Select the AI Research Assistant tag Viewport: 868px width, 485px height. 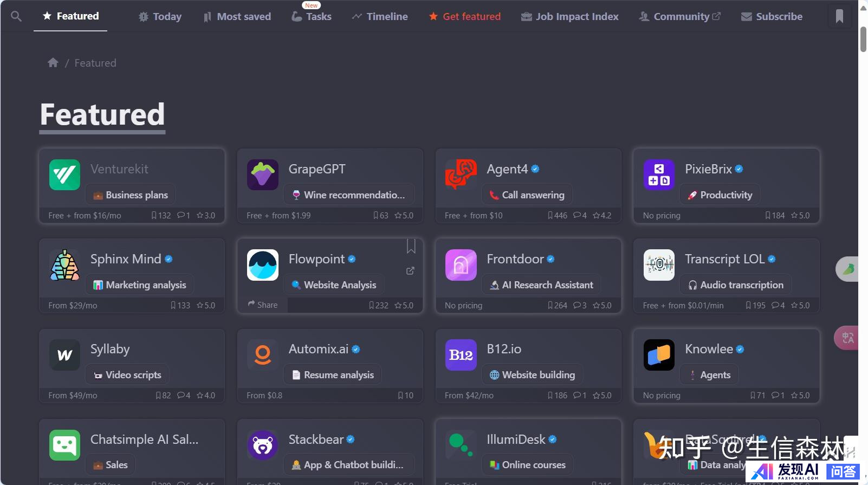click(x=541, y=284)
